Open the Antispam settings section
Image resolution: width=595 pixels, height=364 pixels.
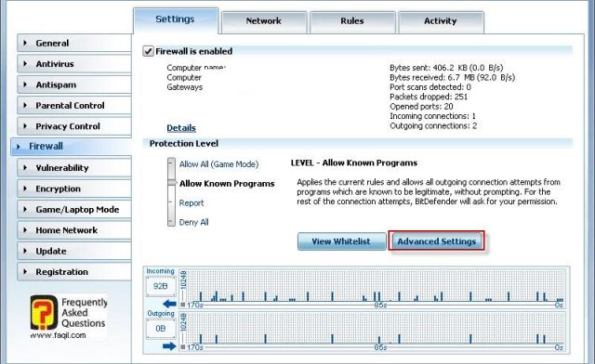coord(74,84)
